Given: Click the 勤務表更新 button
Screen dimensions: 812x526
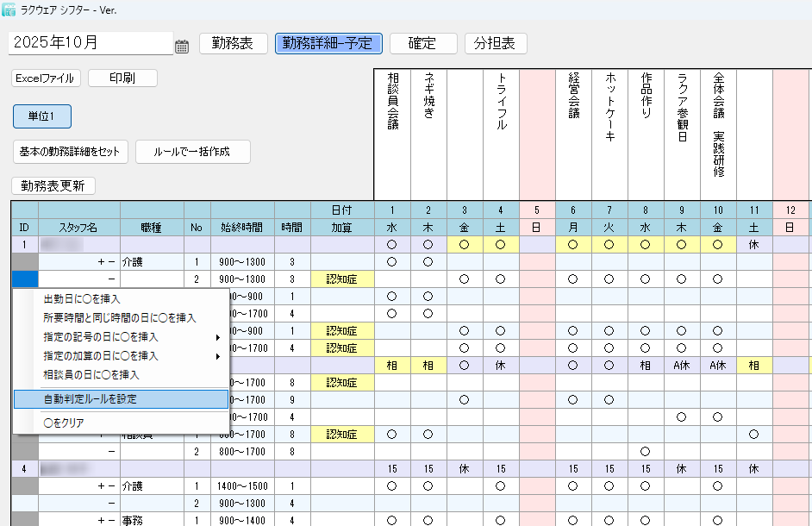Looking at the screenshot, I should click(x=53, y=185).
